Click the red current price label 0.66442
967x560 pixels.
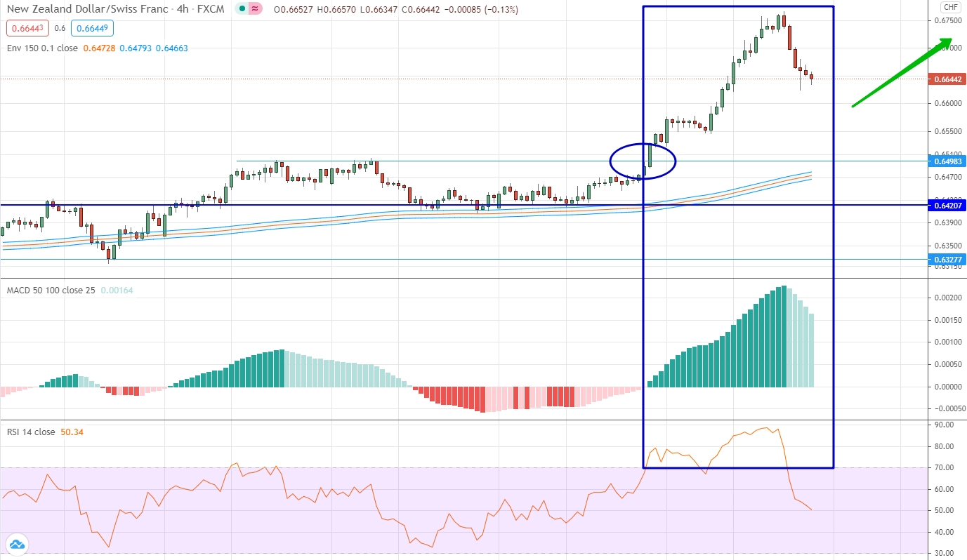(x=946, y=79)
